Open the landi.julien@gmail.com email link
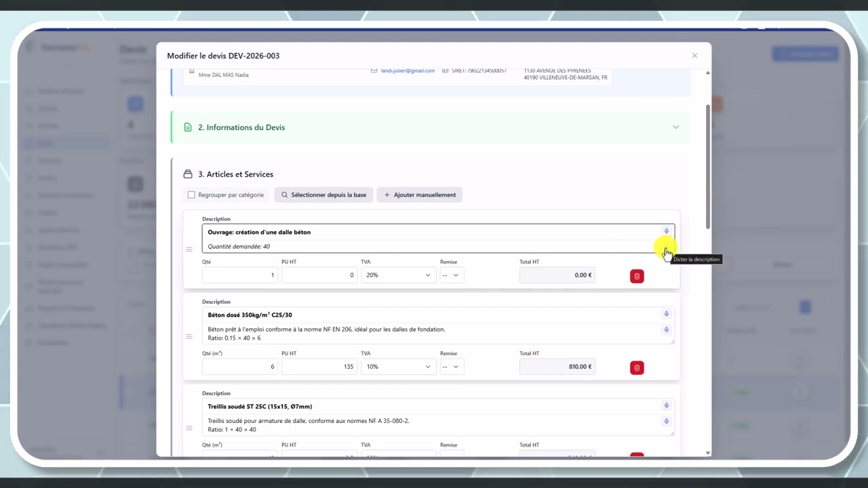Image resolution: width=868 pixels, height=488 pixels. pyautogui.click(x=408, y=70)
